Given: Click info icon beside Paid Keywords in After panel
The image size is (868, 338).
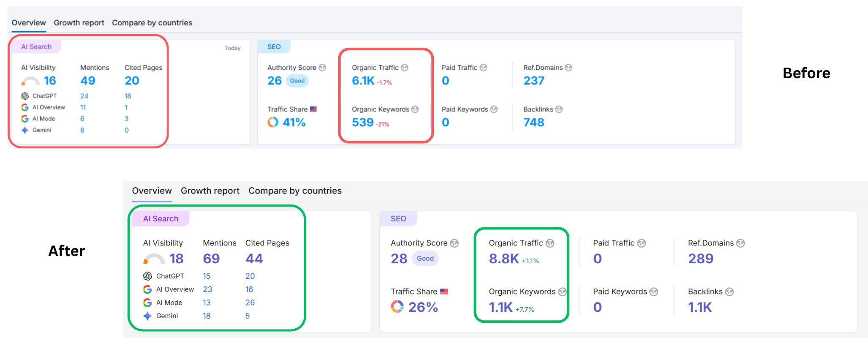Looking at the screenshot, I should click(x=654, y=292).
